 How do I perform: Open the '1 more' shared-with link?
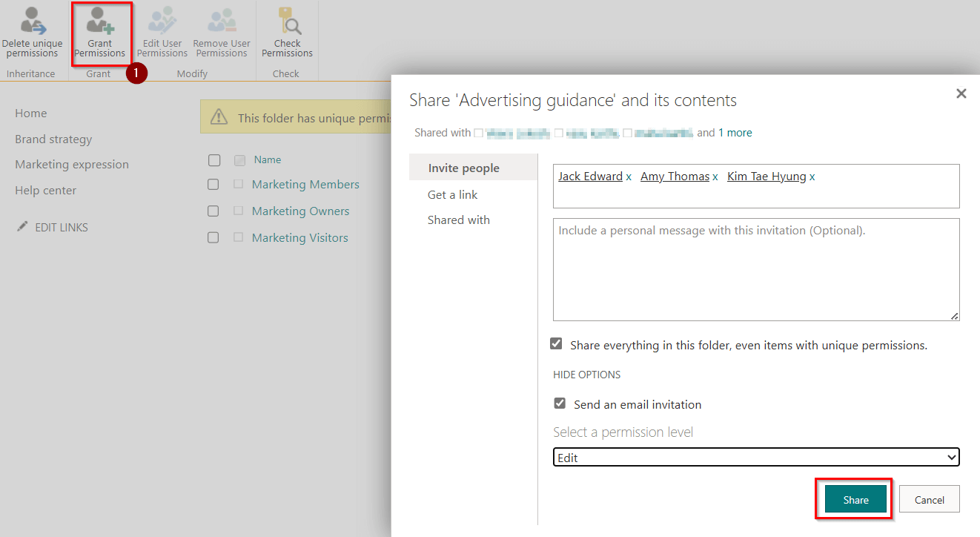pyautogui.click(x=735, y=133)
